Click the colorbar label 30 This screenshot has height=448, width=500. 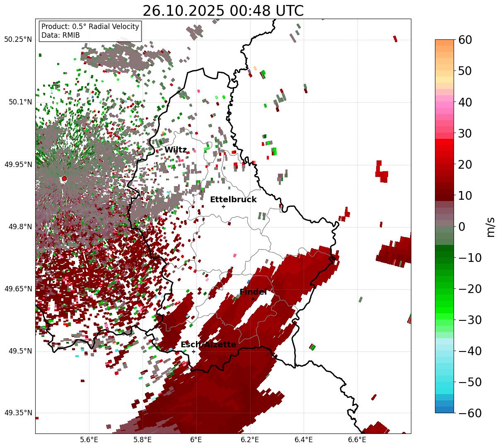tap(465, 133)
